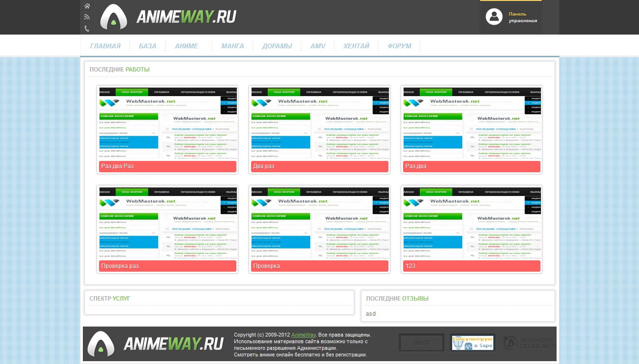
Task: Click the AnimeWay.ru header logo
Action: [169, 17]
